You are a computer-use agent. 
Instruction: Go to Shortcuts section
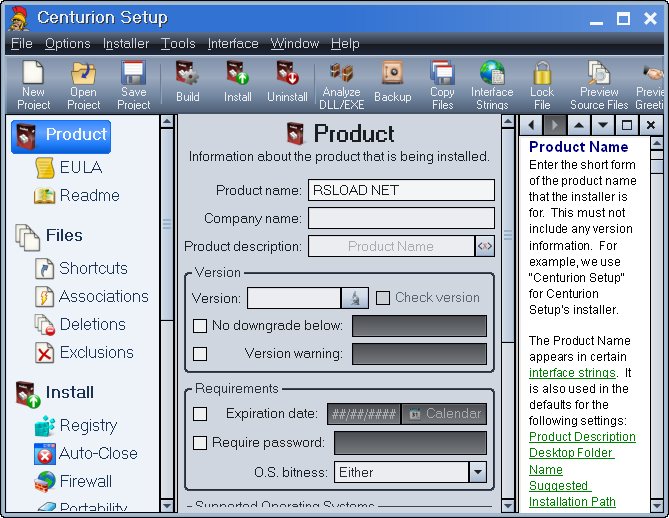[x=81, y=268]
